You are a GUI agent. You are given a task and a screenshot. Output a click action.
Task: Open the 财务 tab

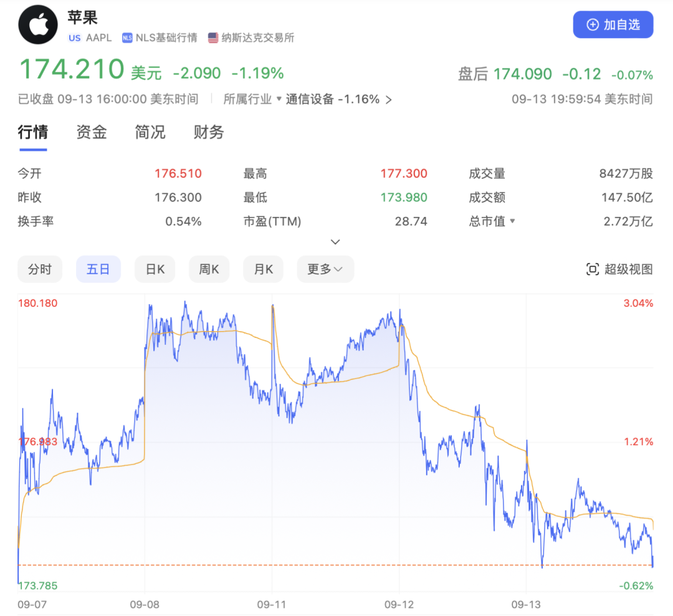point(209,132)
